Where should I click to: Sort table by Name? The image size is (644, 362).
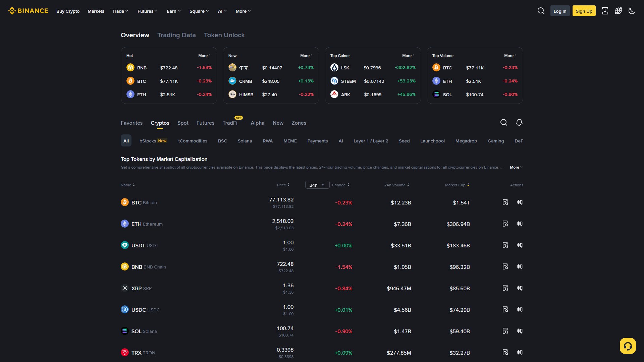click(x=128, y=185)
